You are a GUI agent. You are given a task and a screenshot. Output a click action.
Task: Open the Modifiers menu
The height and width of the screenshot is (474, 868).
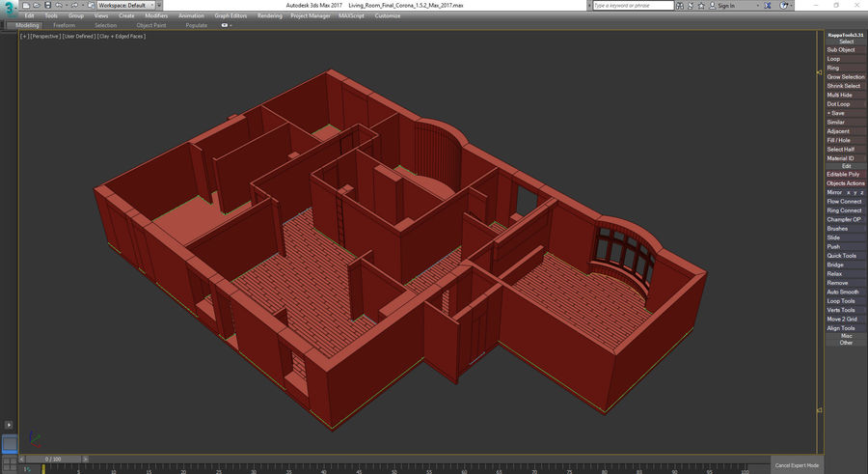point(156,15)
